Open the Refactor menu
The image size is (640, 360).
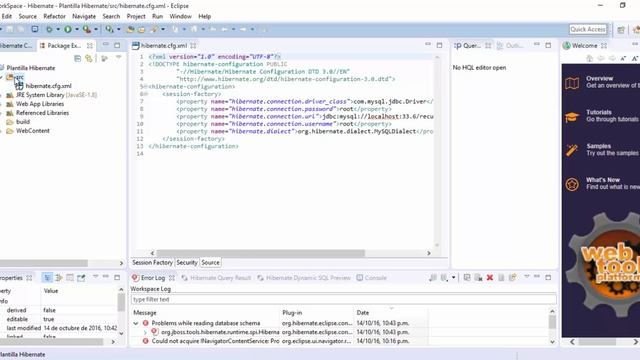click(x=54, y=16)
